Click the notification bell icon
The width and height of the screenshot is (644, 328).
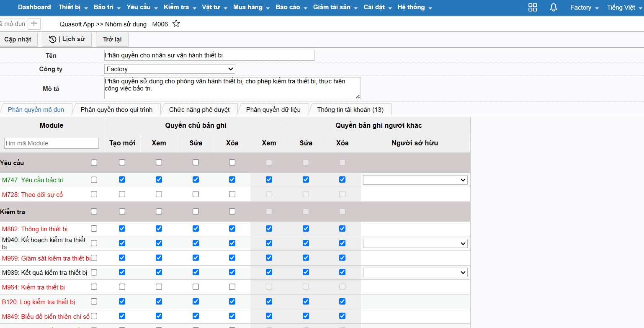pos(554,7)
